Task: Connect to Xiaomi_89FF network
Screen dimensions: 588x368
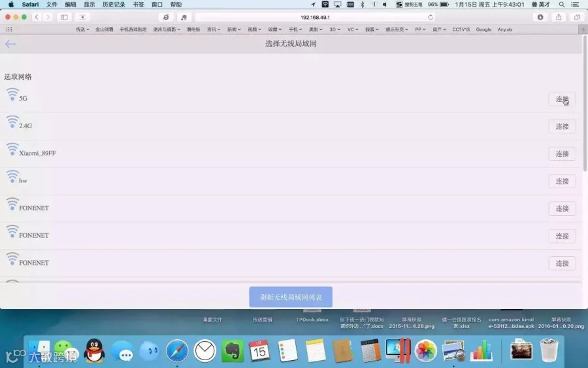Action: tap(562, 154)
